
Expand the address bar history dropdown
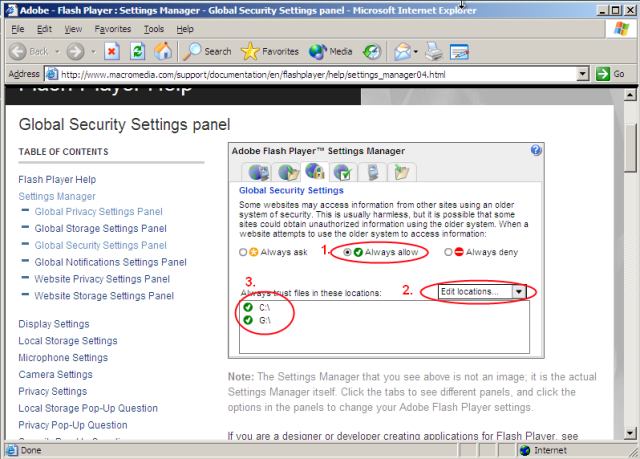(583, 74)
